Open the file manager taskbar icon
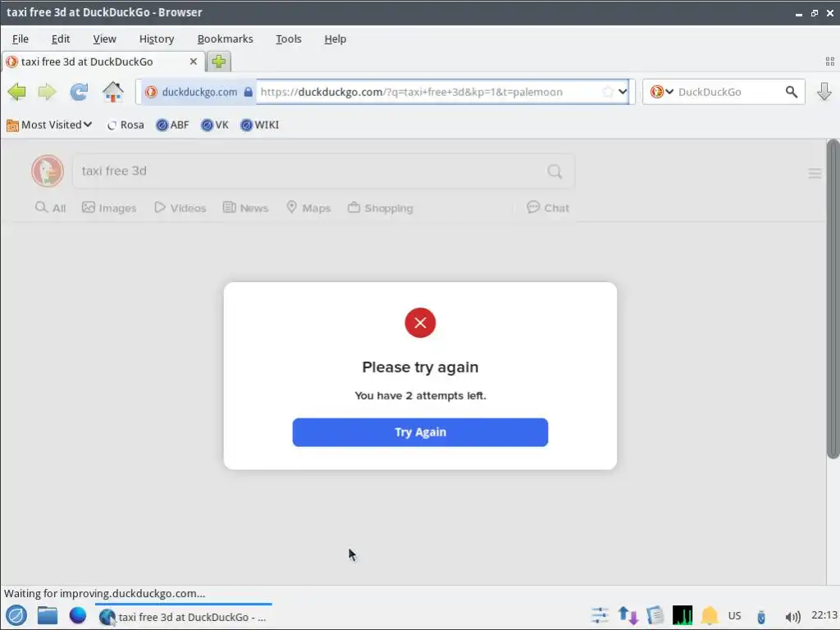Viewport: 840px width, 630px height. point(47,615)
